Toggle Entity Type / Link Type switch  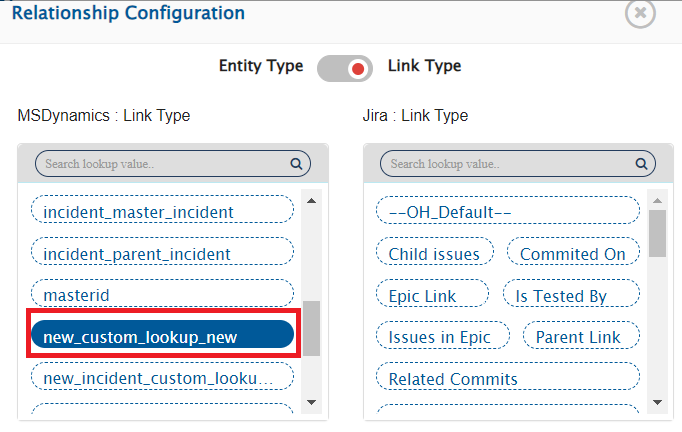345,68
